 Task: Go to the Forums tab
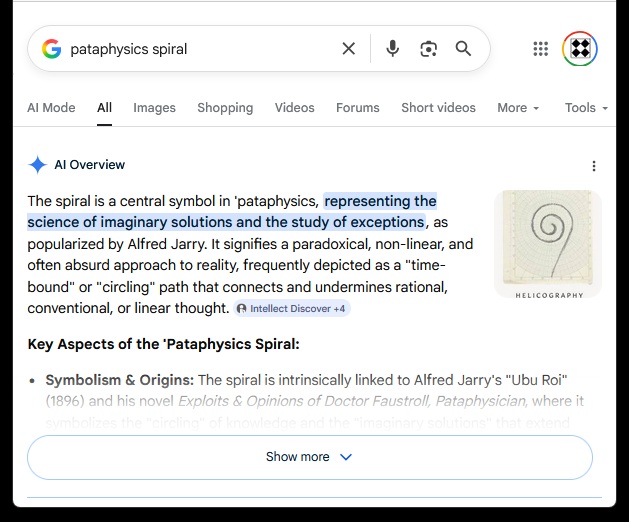pos(357,108)
